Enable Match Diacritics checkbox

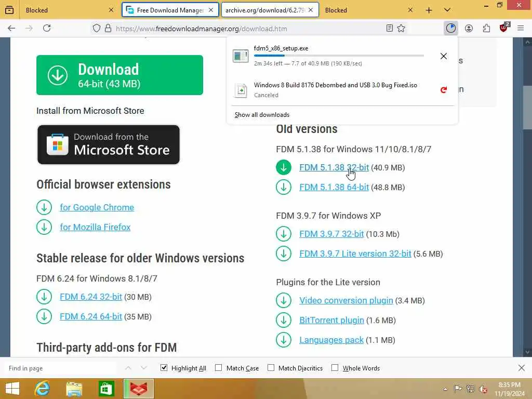click(271, 368)
